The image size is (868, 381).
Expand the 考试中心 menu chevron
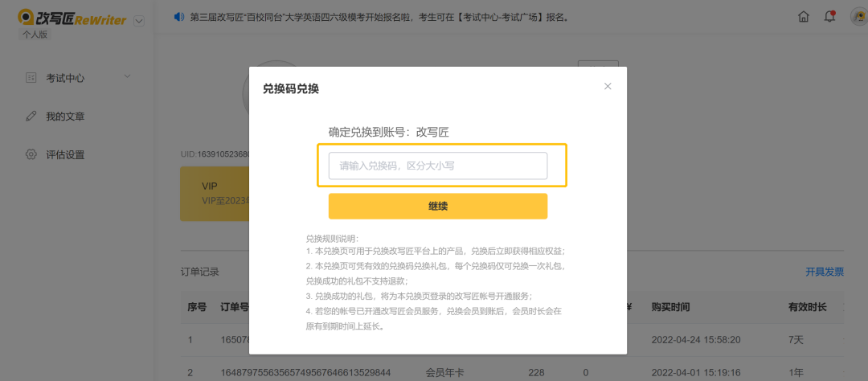point(127,76)
